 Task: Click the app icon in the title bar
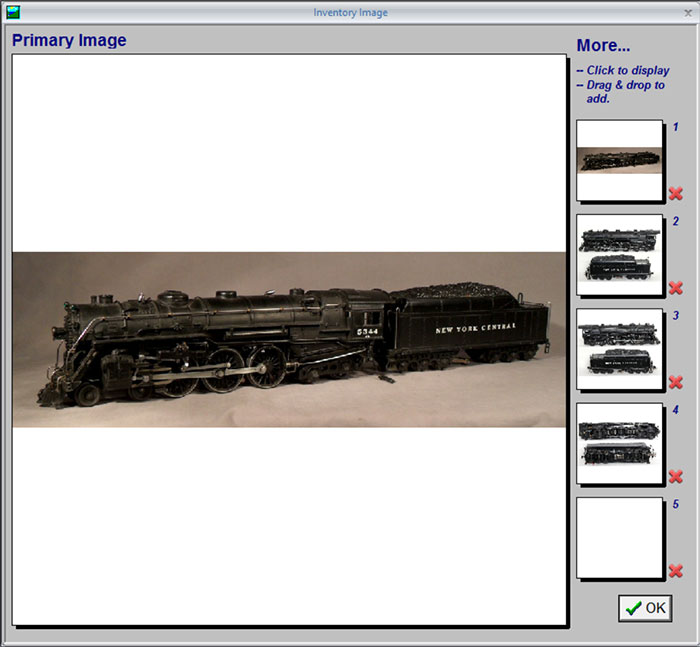pyautogui.click(x=13, y=12)
